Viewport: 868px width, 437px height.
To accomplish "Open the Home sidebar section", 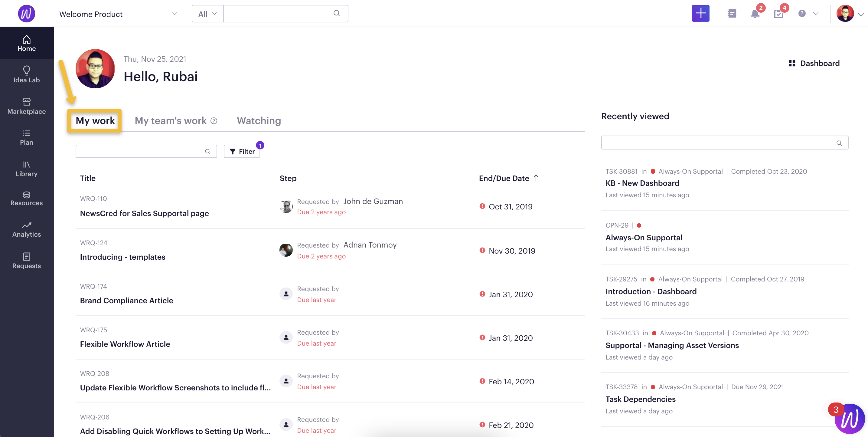I will [x=27, y=43].
